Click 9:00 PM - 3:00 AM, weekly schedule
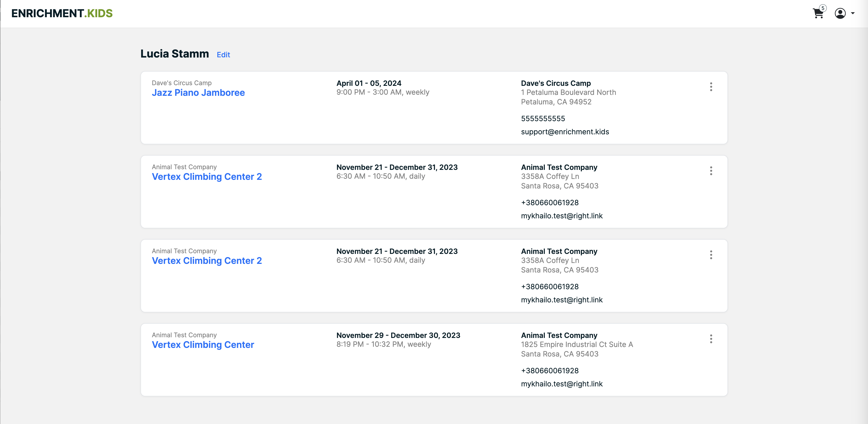 383,92
